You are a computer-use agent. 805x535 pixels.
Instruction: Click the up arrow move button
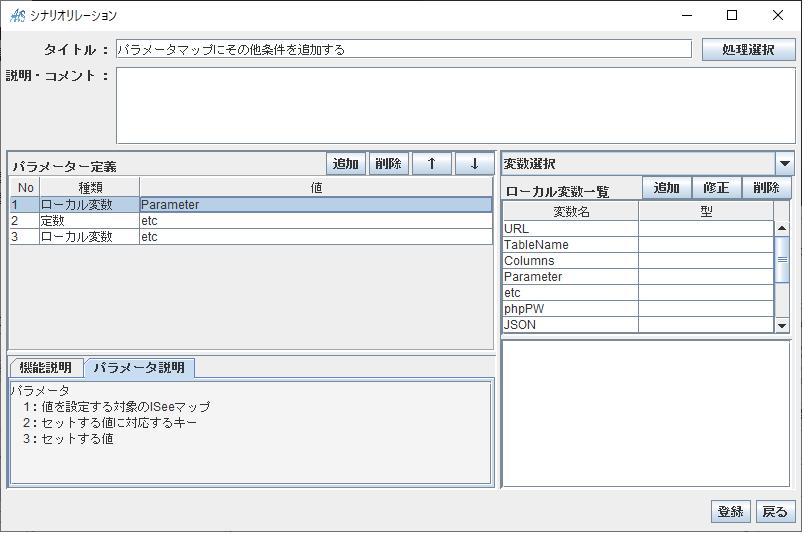point(432,164)
